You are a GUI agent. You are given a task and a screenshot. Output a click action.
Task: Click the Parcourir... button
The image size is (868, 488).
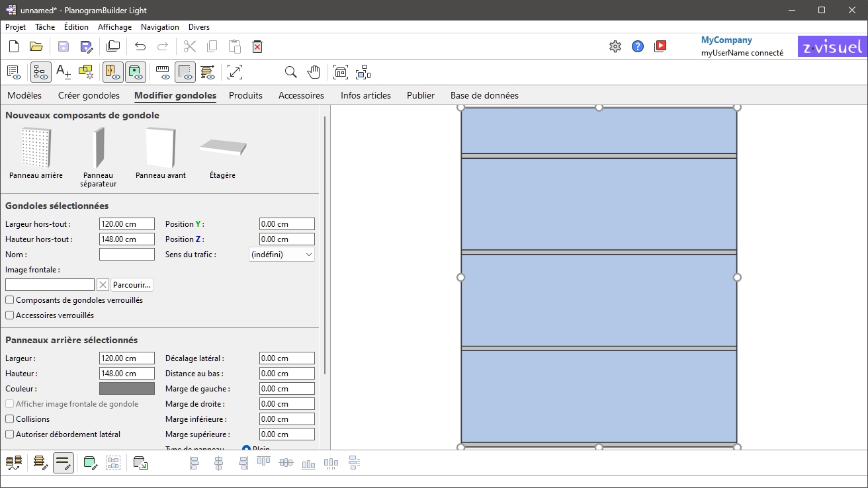pos(132,285)
